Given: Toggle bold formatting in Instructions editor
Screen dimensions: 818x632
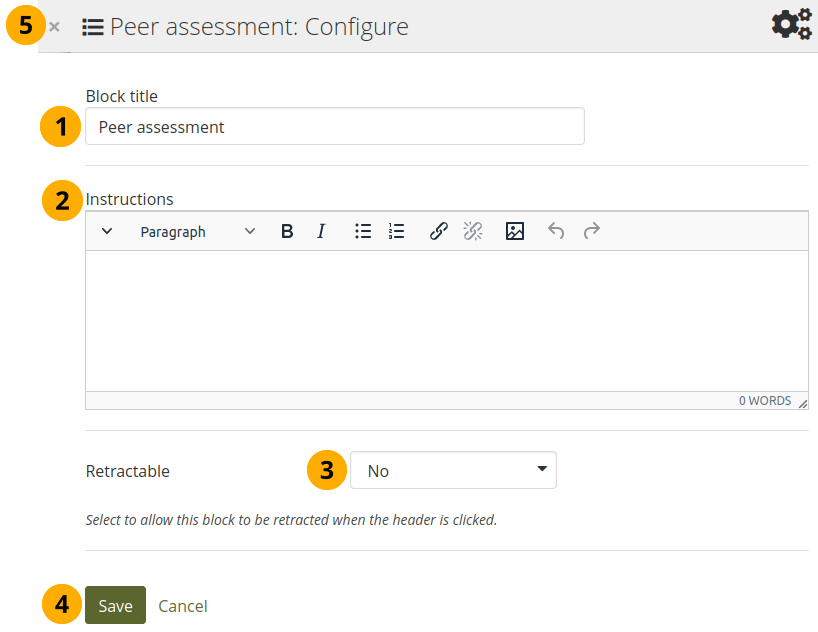Looking at the screenshot, I should 287,231.
